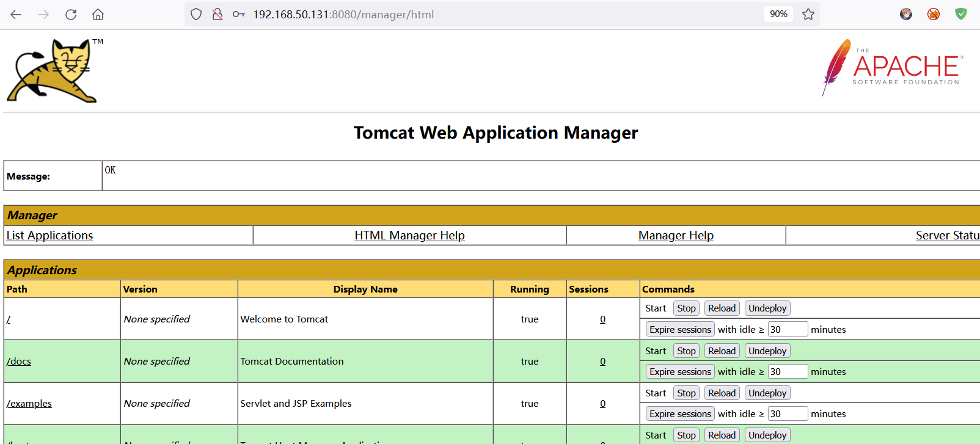Reload the Servlet and JSP Examples application
This screenshot has width=980, height=444.
pyautogui.click(x=722, y=393)
